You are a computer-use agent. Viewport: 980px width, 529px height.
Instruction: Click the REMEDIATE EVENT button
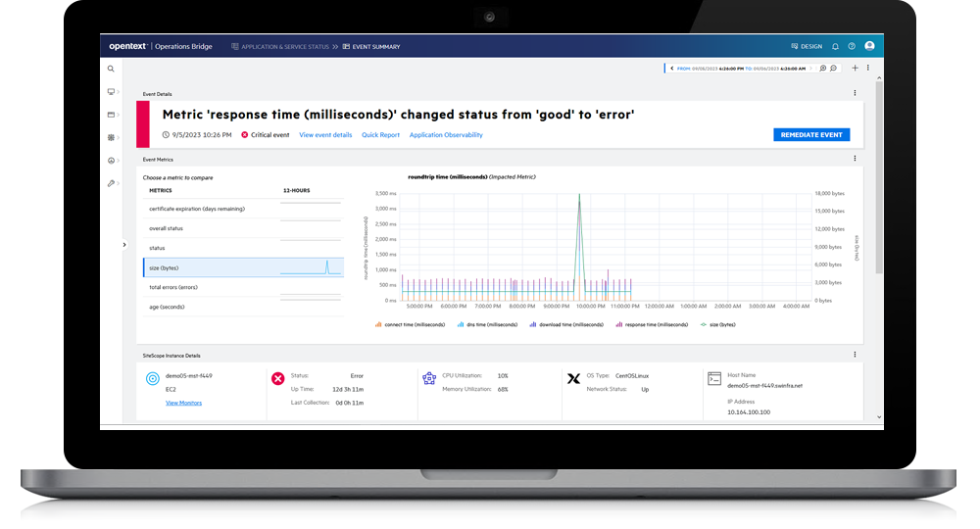[810, 135]
